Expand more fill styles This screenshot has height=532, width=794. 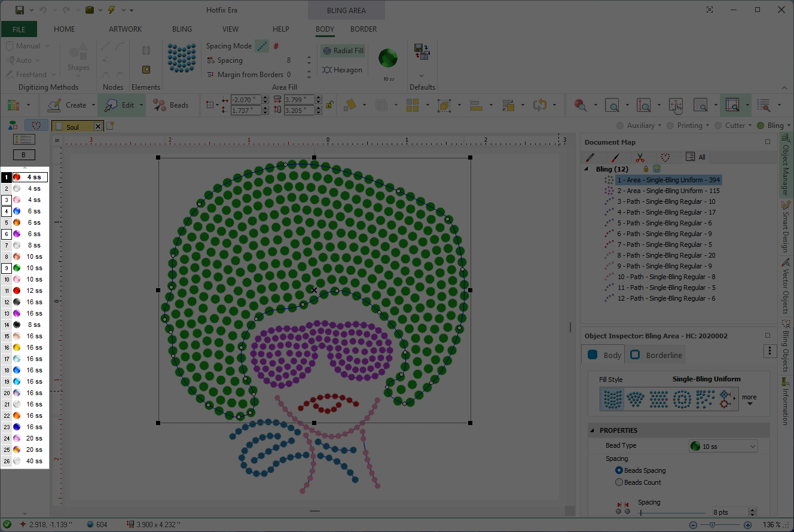749,399
